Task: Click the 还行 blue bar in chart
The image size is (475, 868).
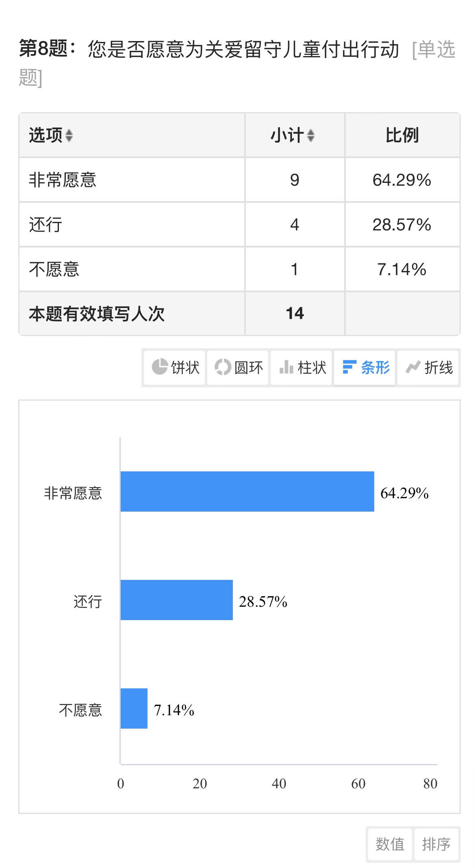Action: 177,600
